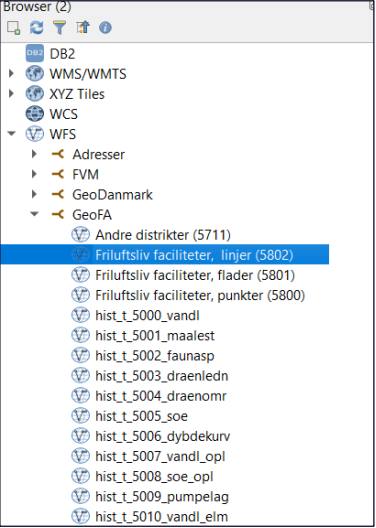This screenshot has width=376, height=528.
Task: Open the Filter Browser tool
Action: (59, 28)
